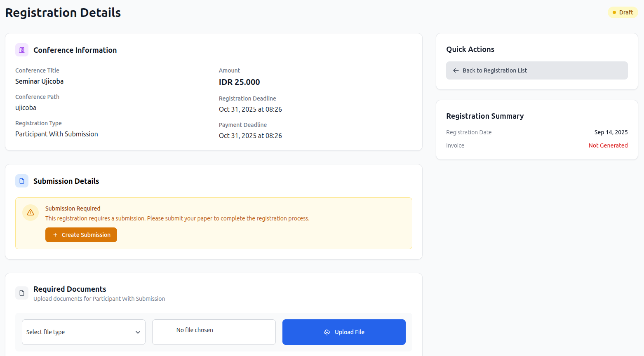
Task: Open the Select file type dropdown
Action: pos(83,332)
